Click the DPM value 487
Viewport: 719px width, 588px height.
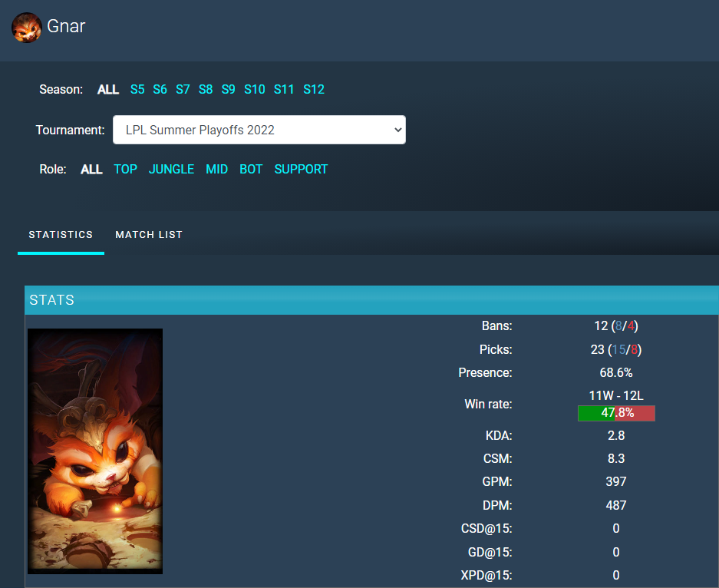(x=616, y=505)
